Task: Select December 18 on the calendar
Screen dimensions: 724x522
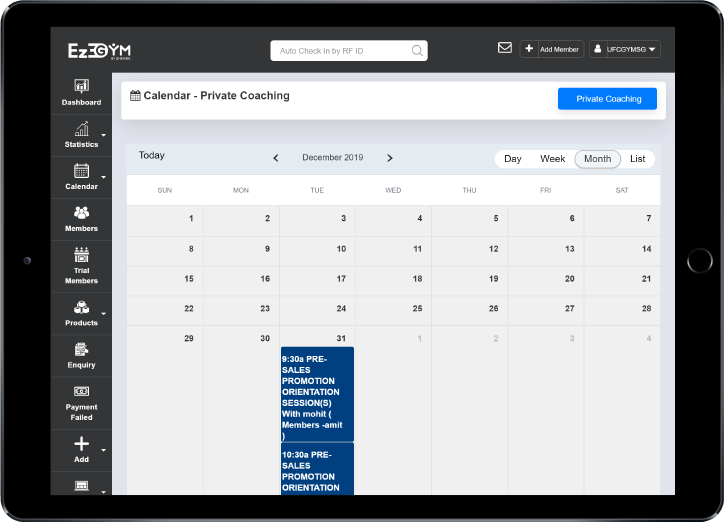Action: click(417, 279)
